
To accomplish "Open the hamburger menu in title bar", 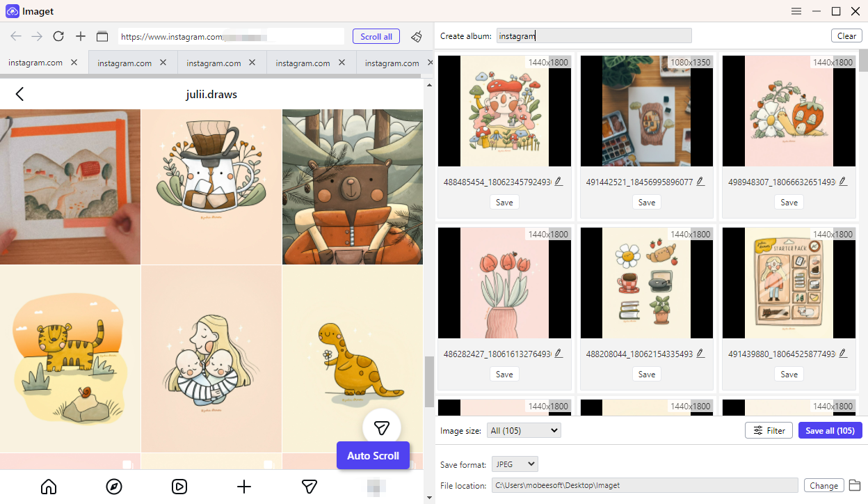I will 796,11.
